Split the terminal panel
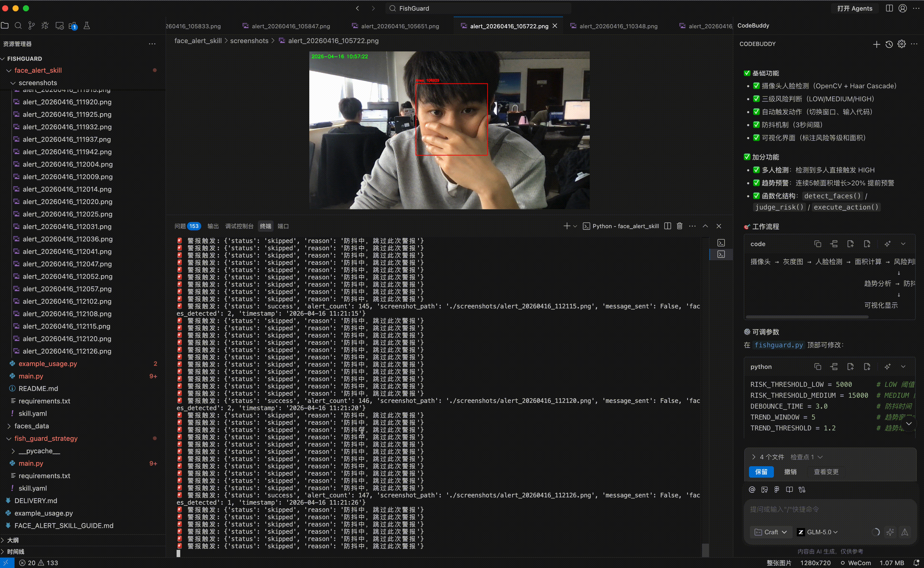Screen dimensions: 924x568 coord(667,226)
